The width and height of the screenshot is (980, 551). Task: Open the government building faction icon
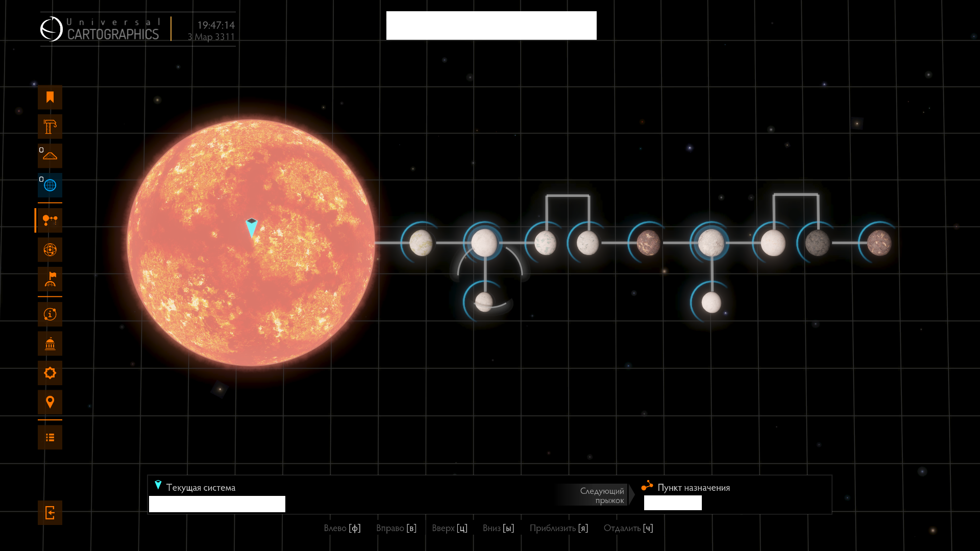tap(50, 344)
